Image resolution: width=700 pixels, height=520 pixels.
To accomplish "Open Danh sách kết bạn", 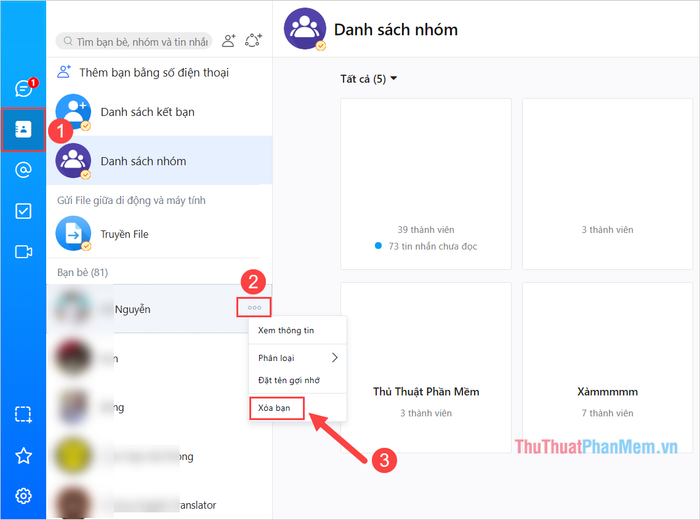I will (x=159, y=112).
